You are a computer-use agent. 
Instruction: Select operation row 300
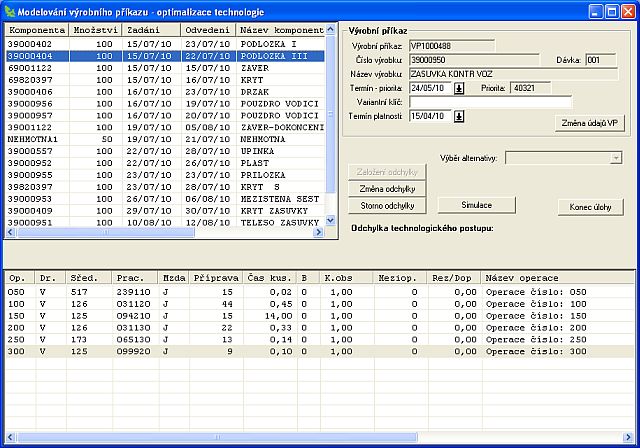(x=320, y=351)
